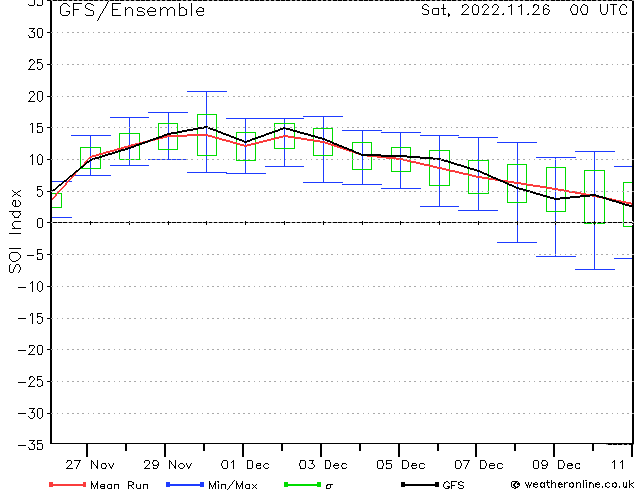Click the y-axis value -15
The image size is (634, 490).
coord(31,318)
